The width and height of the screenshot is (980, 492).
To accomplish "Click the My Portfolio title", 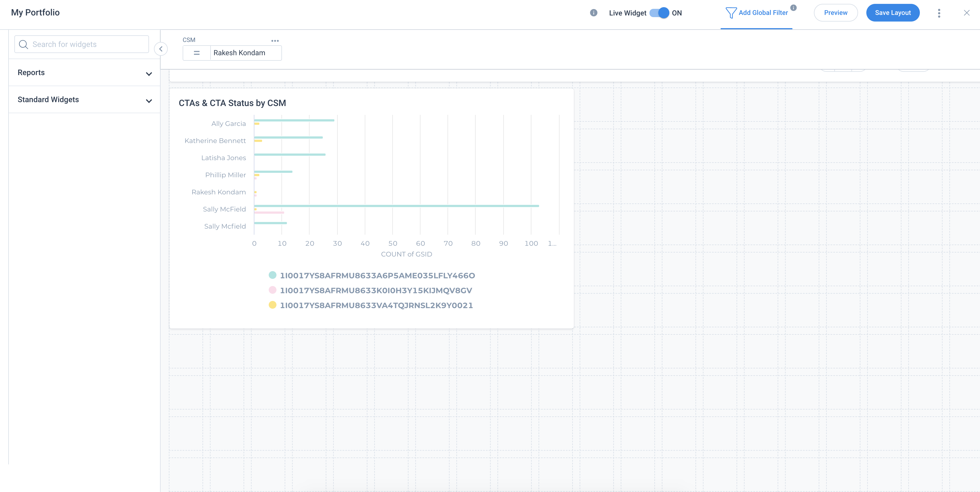I will pyautogui.click(x=35, y=12).
